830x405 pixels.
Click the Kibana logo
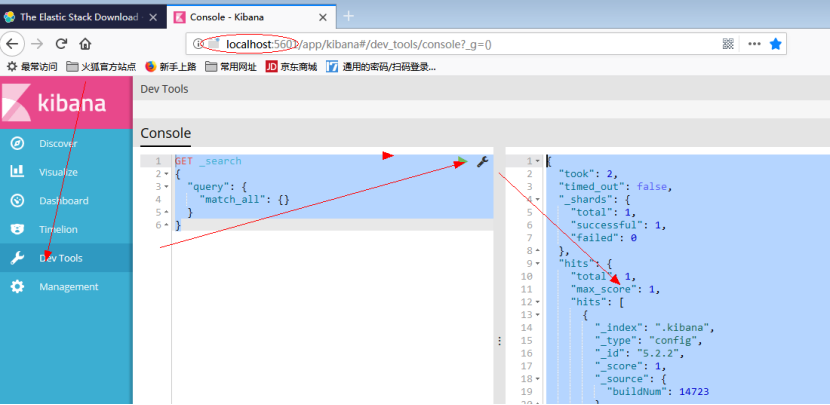pos(66,103)
